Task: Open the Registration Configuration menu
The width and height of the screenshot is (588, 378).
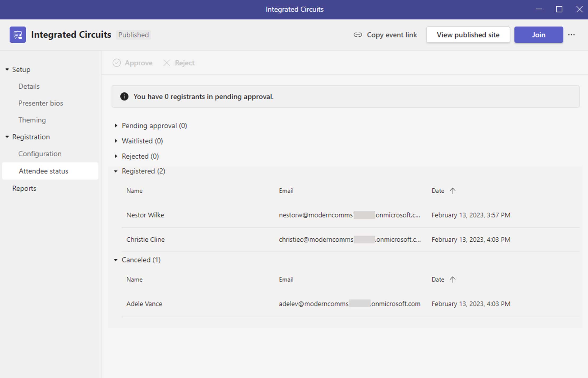Action: point(39,153)
